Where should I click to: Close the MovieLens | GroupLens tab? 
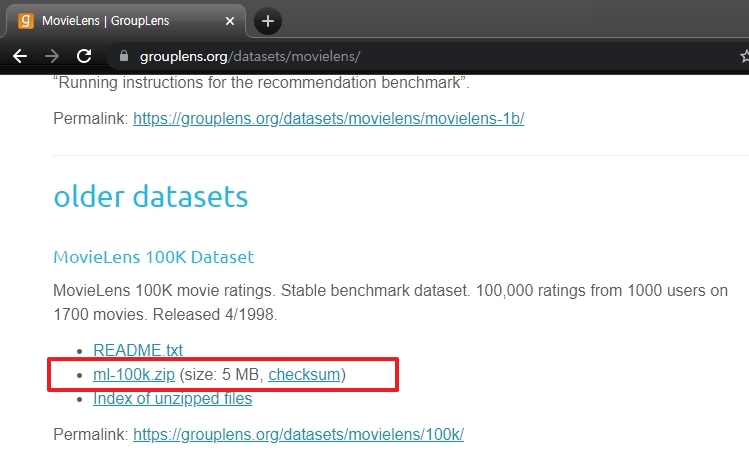tap(230, 21)
